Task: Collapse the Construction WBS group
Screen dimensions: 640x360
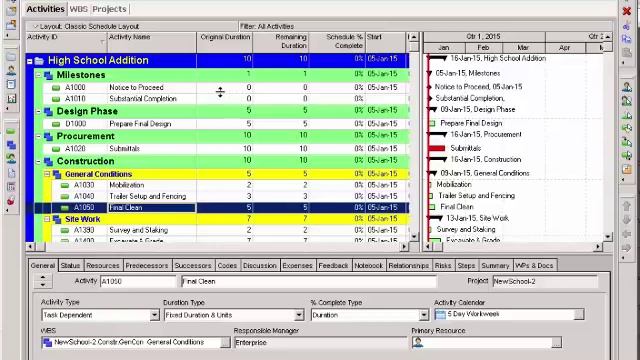Action: [x=38, y=162]
